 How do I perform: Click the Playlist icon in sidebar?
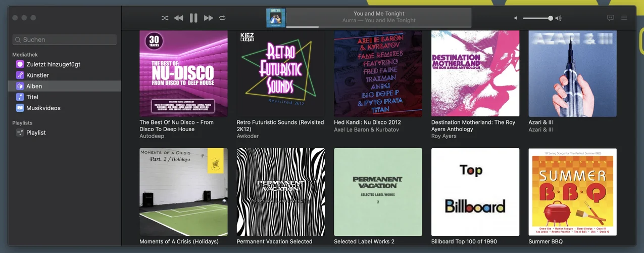20,133
